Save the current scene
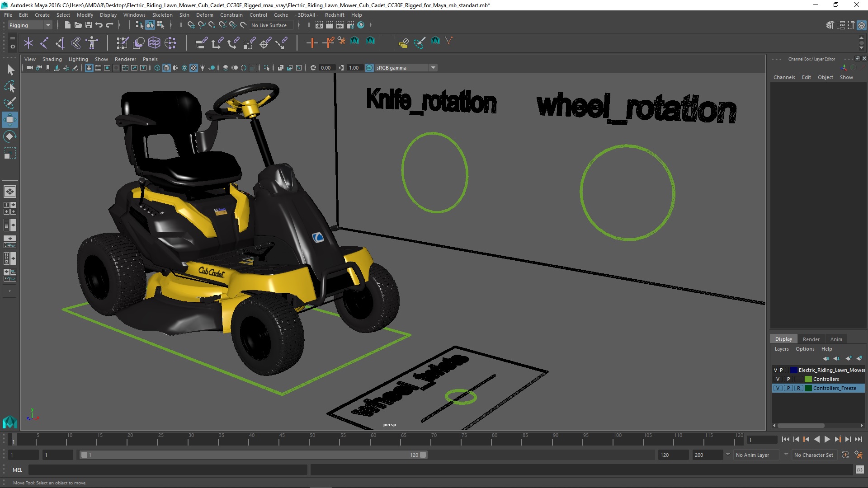The height and width of the screenshot is (488, 868). coord(89,25)
